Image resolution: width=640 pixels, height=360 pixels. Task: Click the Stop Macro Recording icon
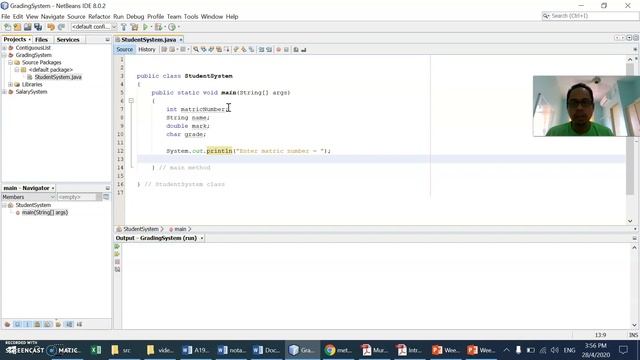click(x=286, y=49)
